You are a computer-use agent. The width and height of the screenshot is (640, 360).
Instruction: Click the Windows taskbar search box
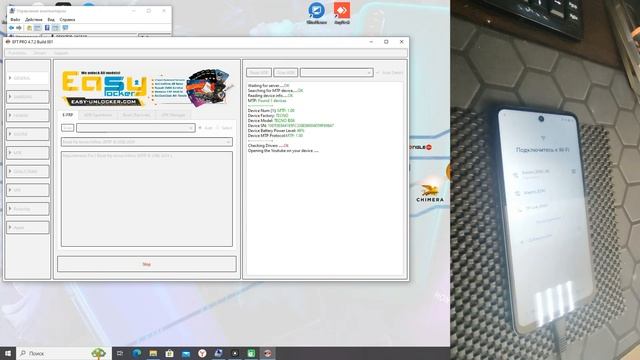64,353
